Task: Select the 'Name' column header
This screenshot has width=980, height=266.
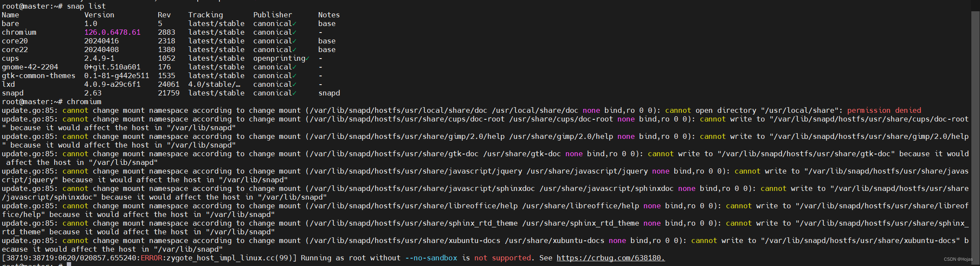Action: [x=10, y=15]
